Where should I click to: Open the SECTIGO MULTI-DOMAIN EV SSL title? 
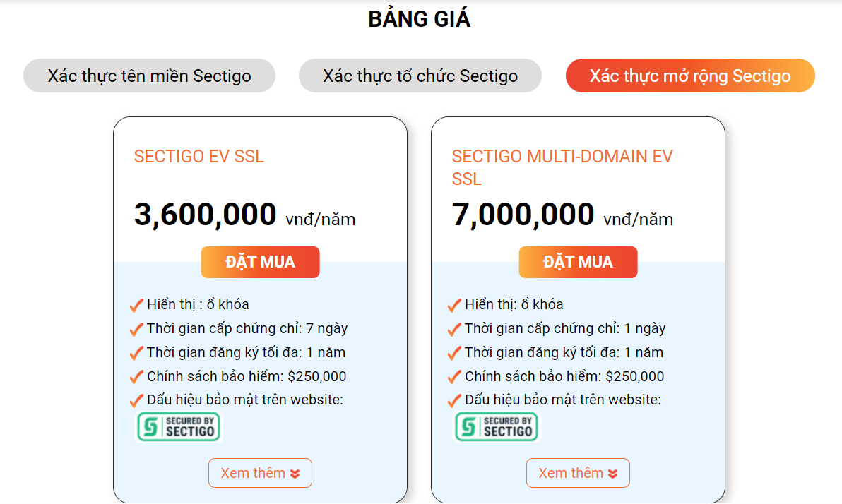click(x=562, y=167)
